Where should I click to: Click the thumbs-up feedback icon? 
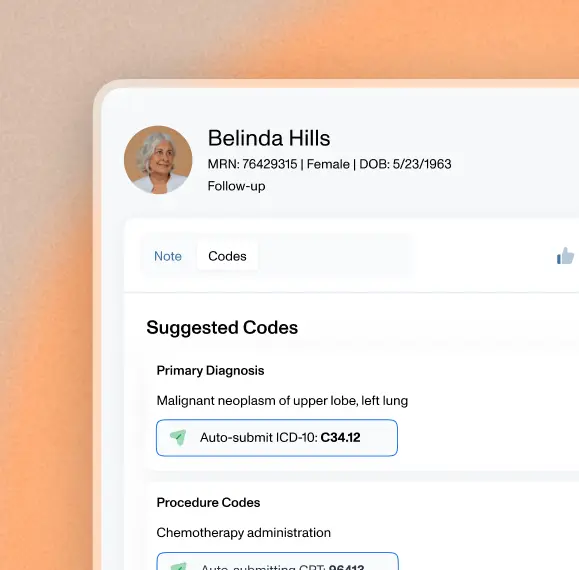point(565,256)
